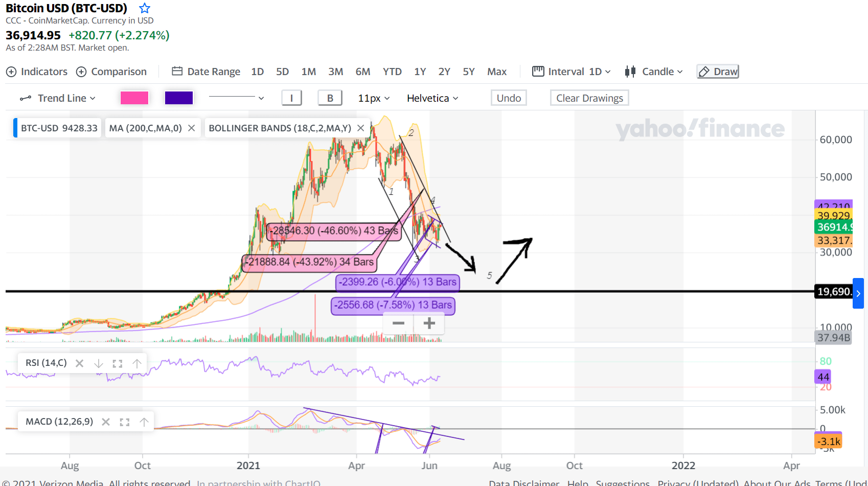Toggle bold annotation text
The height and width of the screenshot is (486, 868).
click(330, 97)
